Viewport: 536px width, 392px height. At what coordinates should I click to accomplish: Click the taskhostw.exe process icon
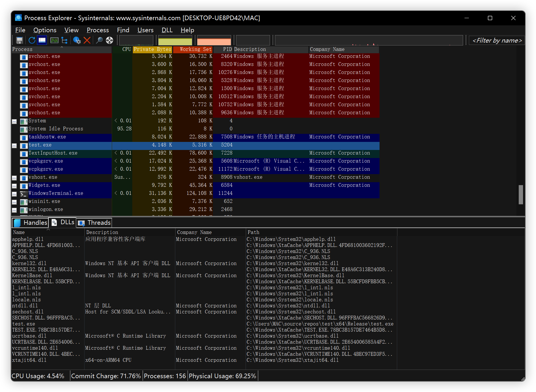coord(24,138)
